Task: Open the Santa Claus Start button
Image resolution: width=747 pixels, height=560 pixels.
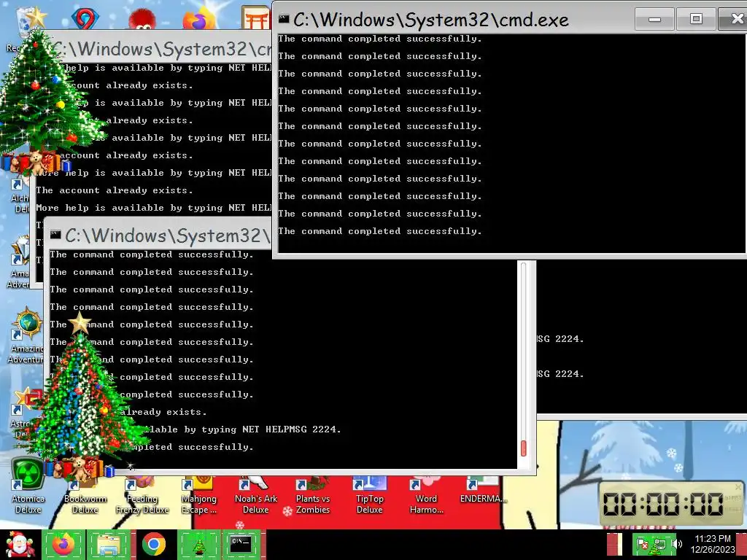Action: click(x=19, y=545)
